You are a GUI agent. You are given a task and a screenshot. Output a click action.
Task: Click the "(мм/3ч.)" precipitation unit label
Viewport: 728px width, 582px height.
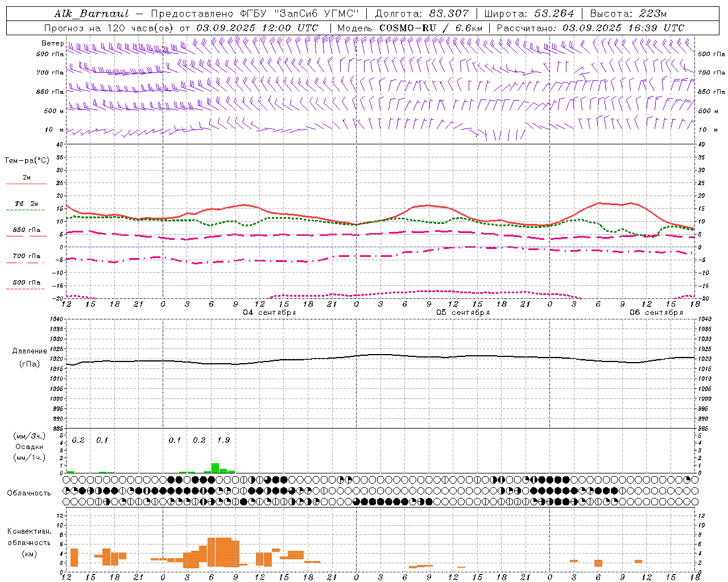(x=29, y=436)
